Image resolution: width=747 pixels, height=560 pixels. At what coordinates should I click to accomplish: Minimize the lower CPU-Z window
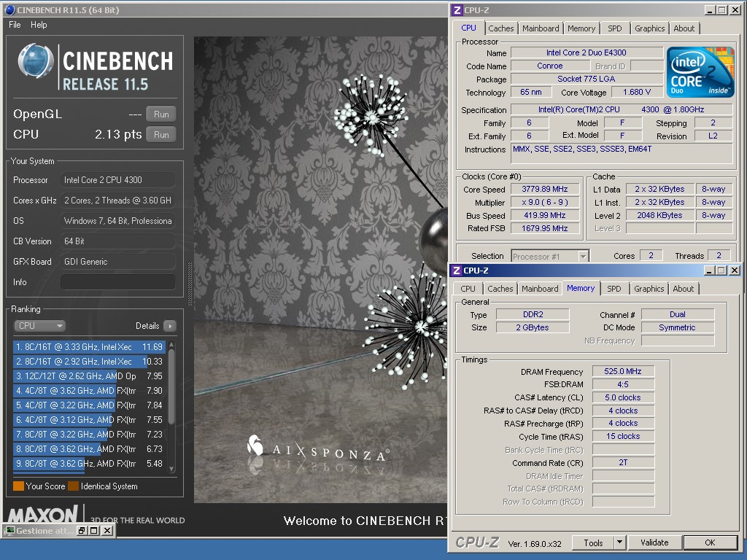709,271
